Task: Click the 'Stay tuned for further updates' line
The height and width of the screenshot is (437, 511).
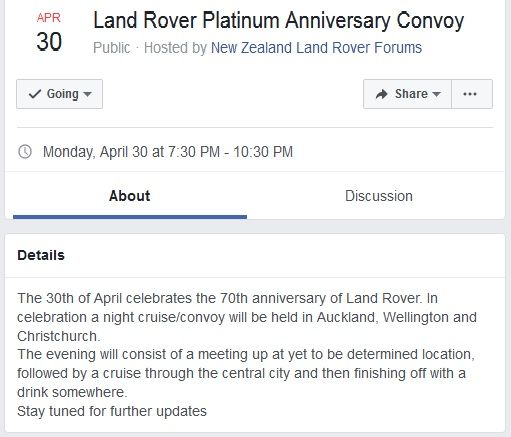Action: click(112, 411)
